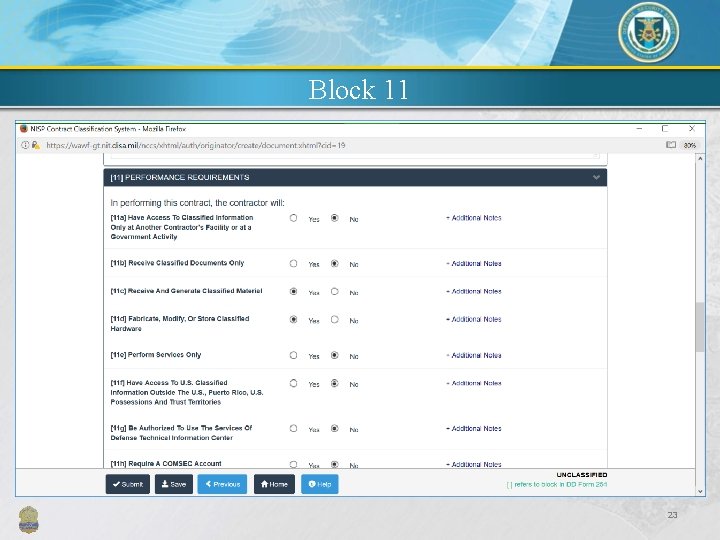Mark No for 11d Fabricate, Modify, Or Store Hardware
Viewport: 720px width, 540px height.
(x=335, y=320)
